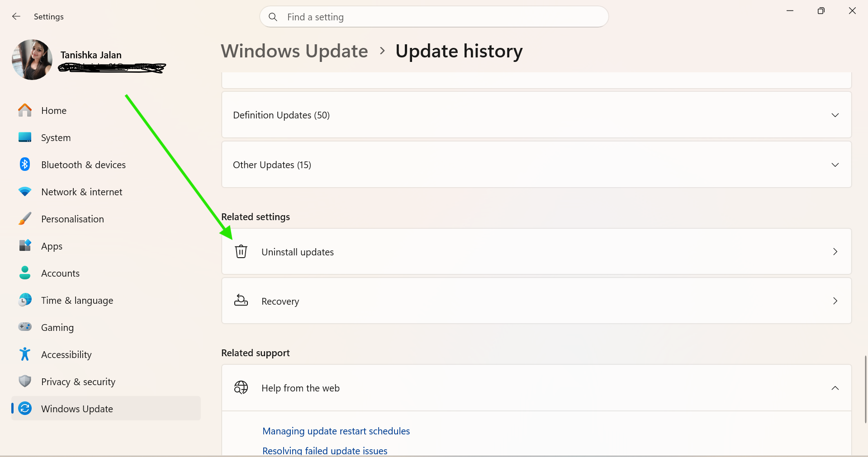Click the Bluetooth icon in sidebar
Viewport: 868px width, 457px height.
tap(25, 165)
